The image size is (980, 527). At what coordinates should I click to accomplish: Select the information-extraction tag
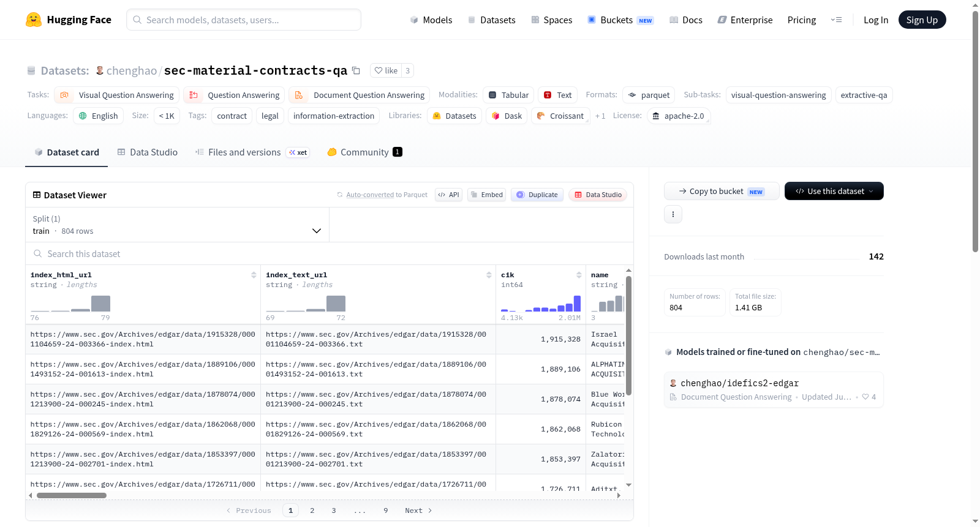coord(334,116)
